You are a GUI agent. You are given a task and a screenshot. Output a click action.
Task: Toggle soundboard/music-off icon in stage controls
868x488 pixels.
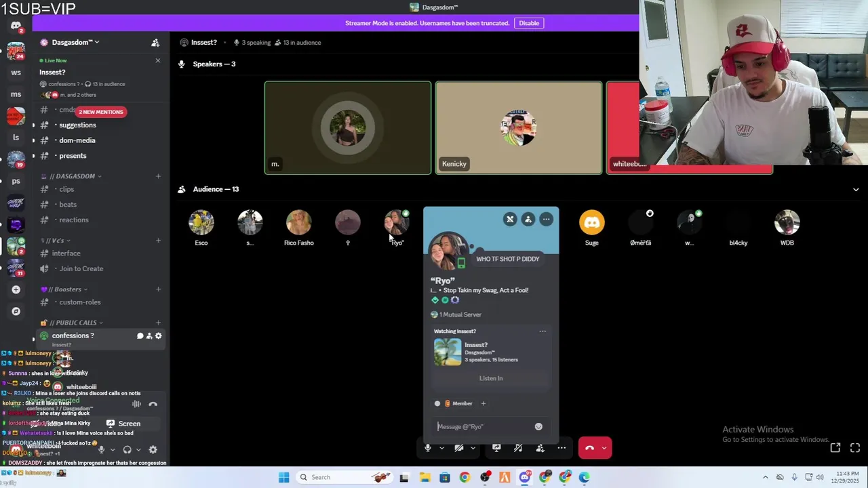518,448
